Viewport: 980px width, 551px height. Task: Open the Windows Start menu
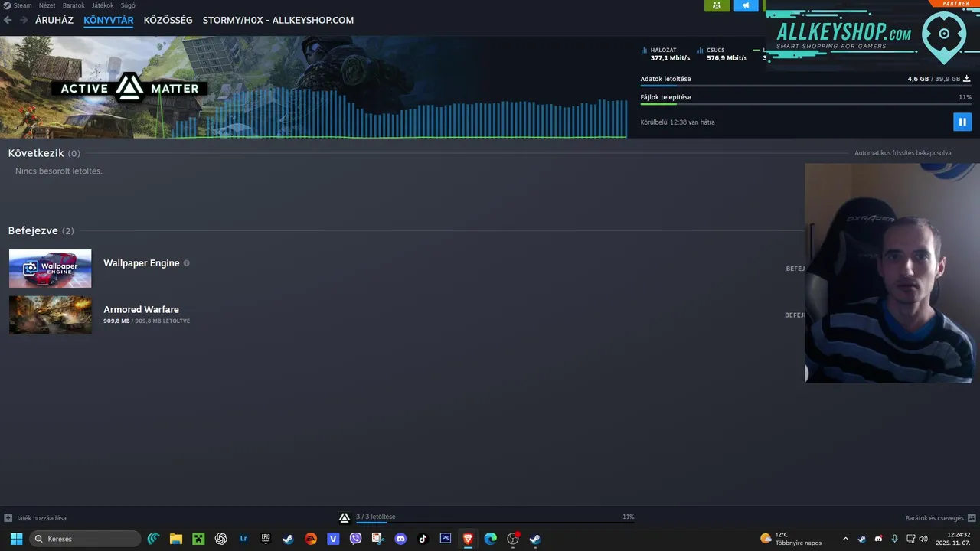[16, 539]
